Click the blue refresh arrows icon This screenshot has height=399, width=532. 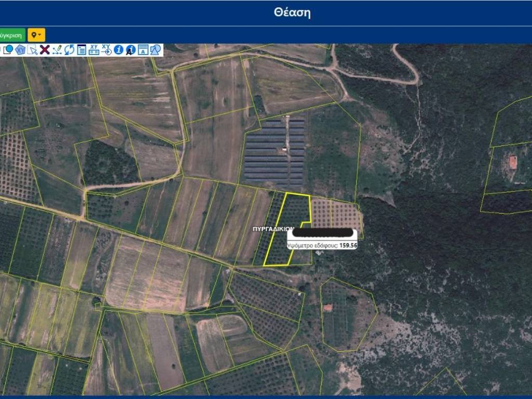69,50
